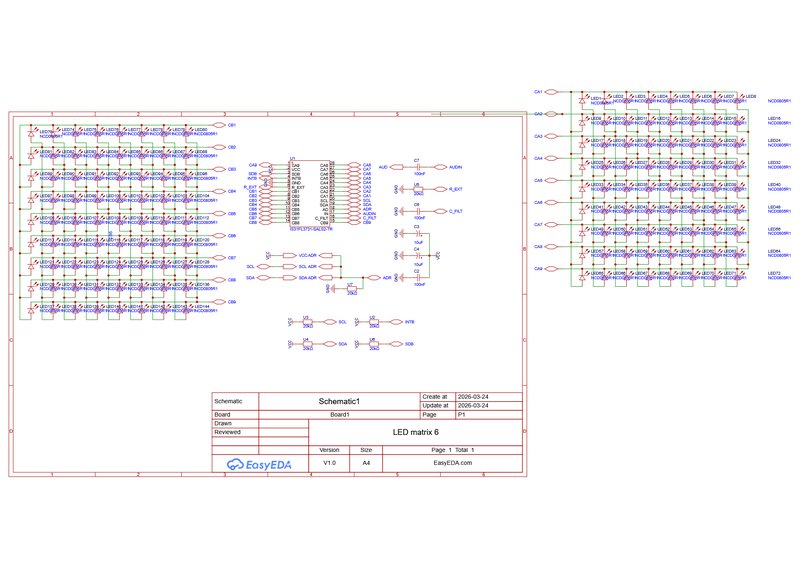Select capacitor C7 on the AUDIN line
Viewport: 800px width, 566px height.
click(418, 167)
